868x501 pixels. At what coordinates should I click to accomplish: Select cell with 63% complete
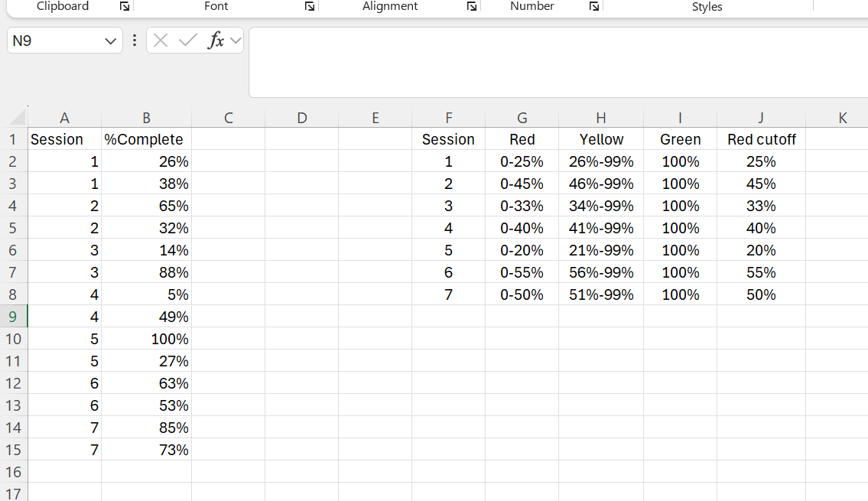(146, 383)
